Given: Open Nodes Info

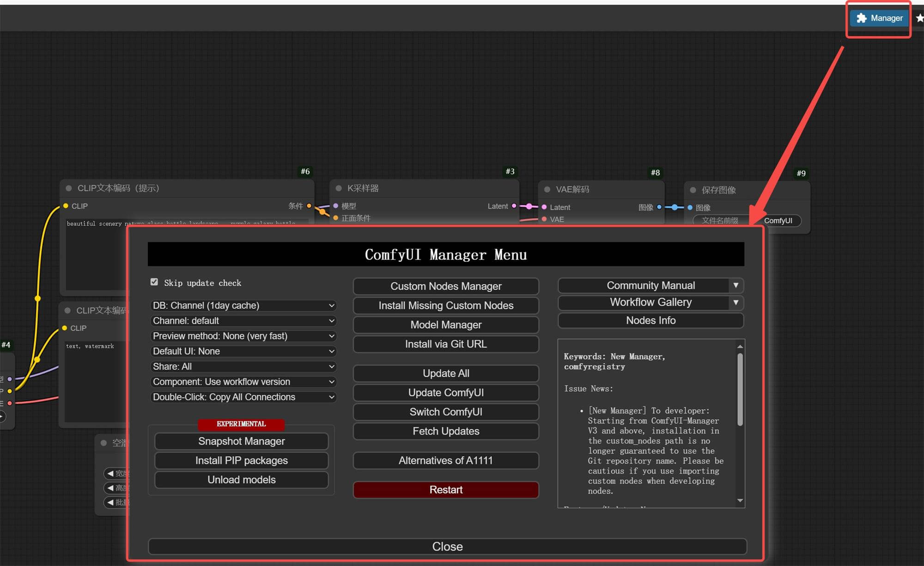Looking at the screenshot, I should (651, 321).
